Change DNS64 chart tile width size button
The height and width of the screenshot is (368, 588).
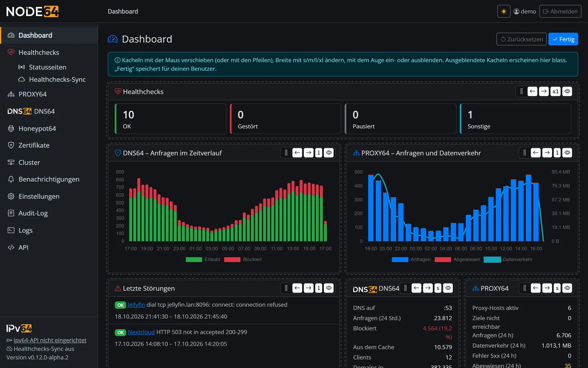[319, 153]
